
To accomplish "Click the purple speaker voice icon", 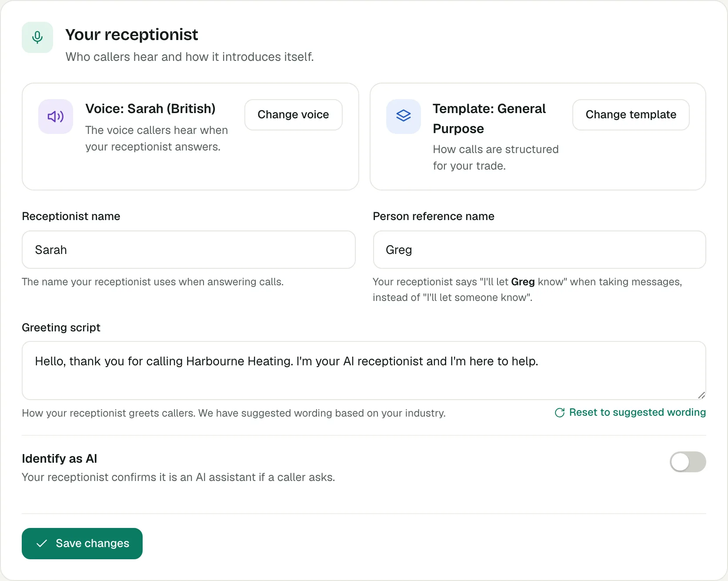I will tap(56, 117).
